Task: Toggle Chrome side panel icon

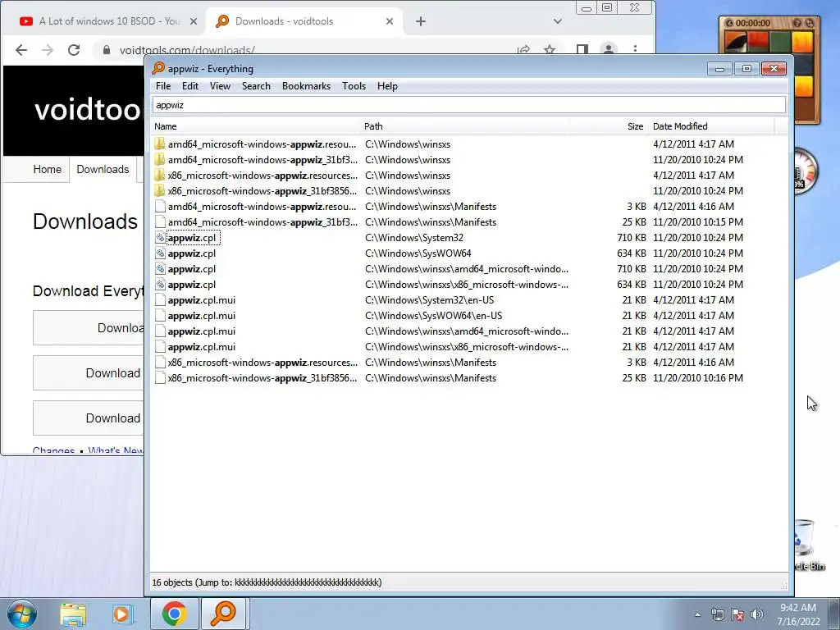Action: (582, 50)
